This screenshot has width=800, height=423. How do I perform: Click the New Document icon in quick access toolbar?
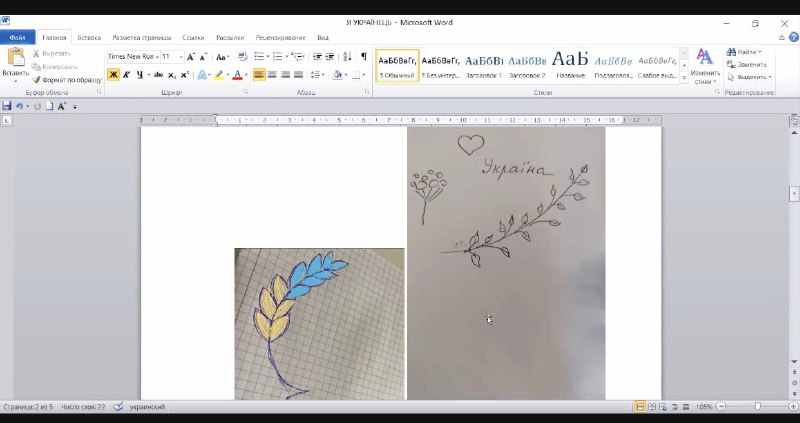click(x=50, y=106)
